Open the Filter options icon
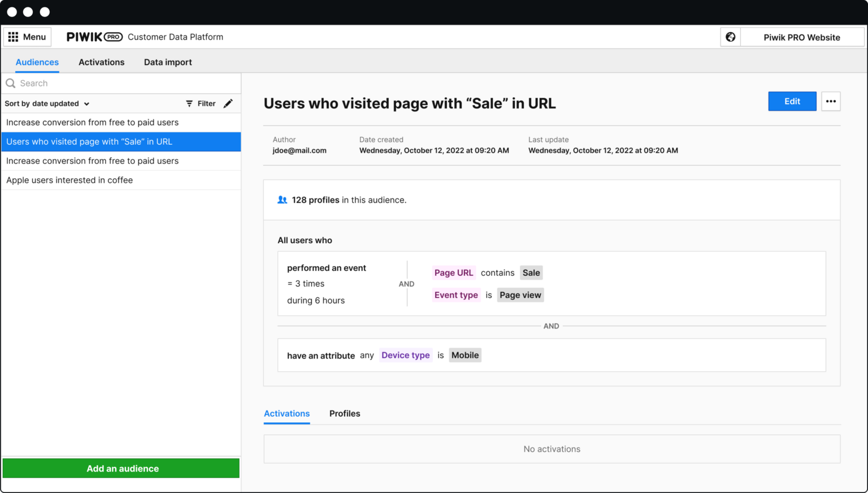Image resolution: width=868 pixels, height=493 pixels. pos(189,103)
